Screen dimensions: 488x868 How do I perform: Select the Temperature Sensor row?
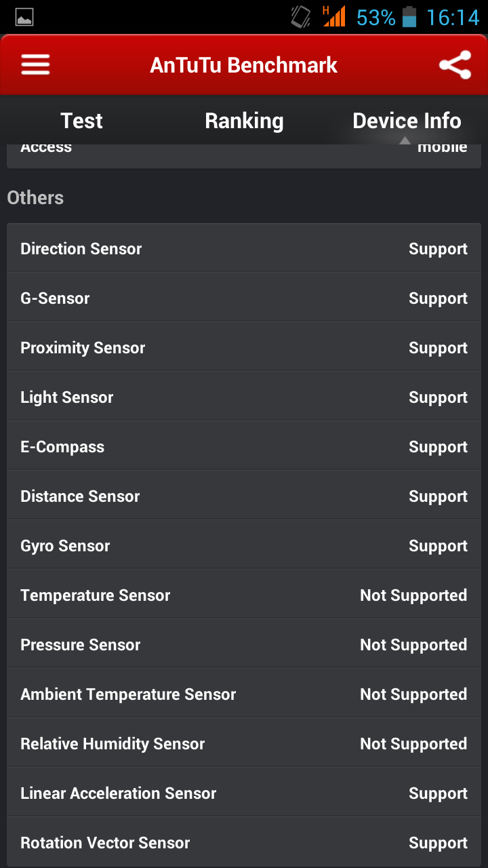[x=244, y=595]
